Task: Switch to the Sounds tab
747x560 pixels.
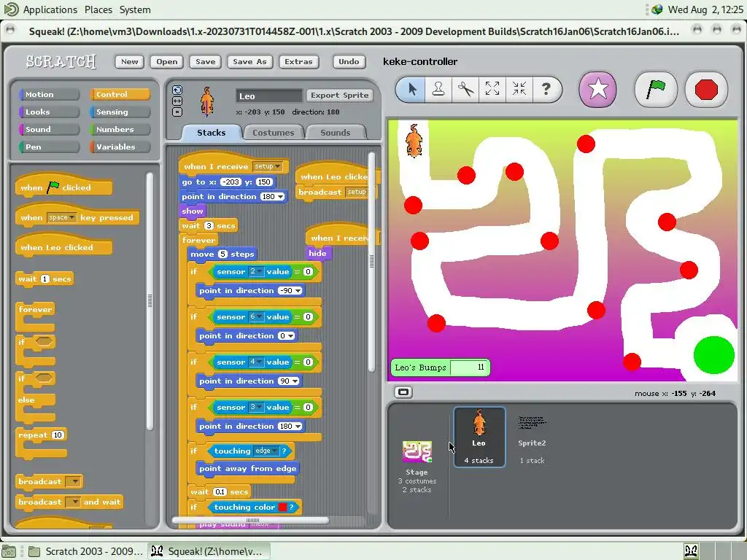Action: click(336, 133)
